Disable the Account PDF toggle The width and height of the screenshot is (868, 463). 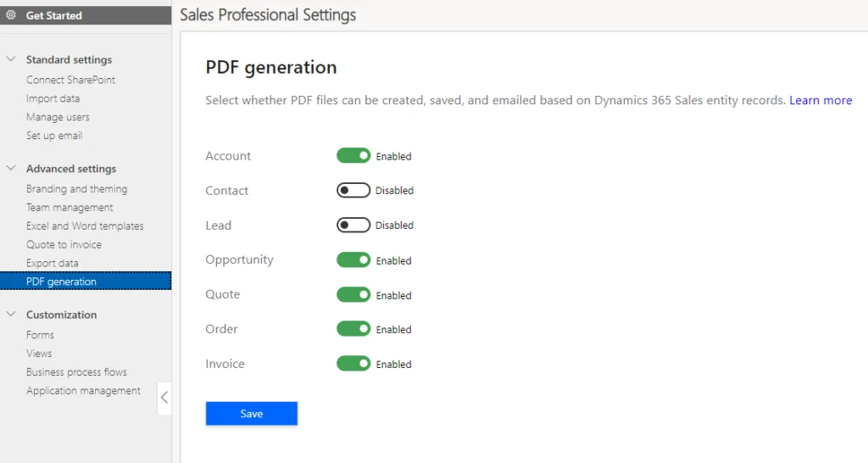click(x=353, y=156)
